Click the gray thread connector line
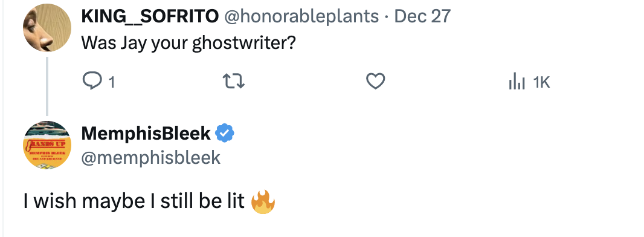Image resolution: width=644 pixels, height=237 pixels. 47,86
